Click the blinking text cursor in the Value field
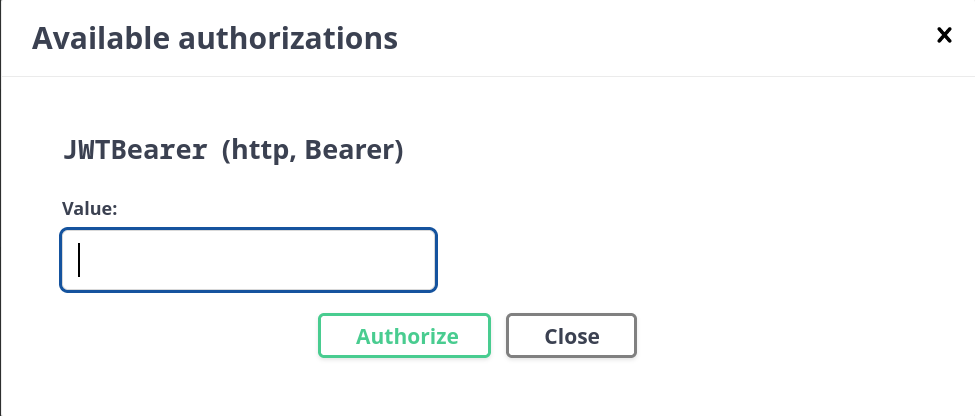 tap(79, 261)
